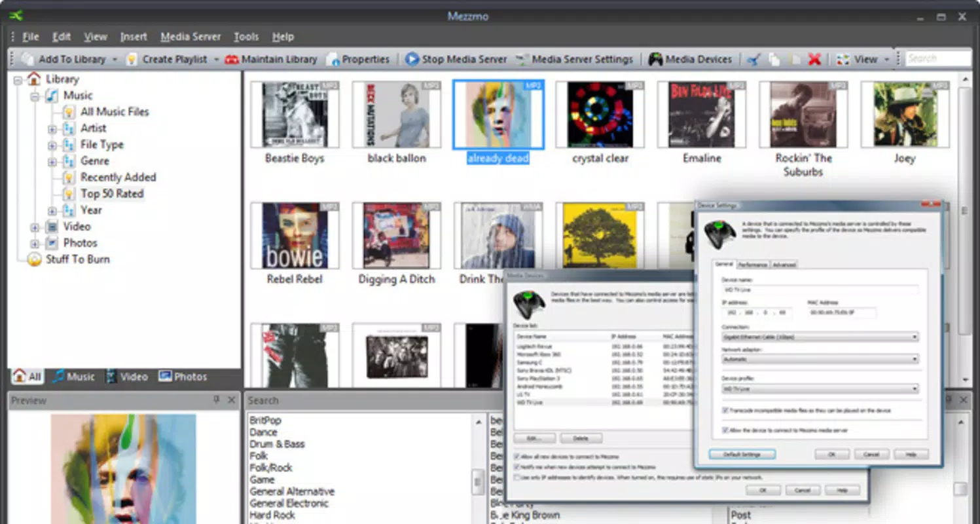Switch to the All tab under library tree
980x524 pixels.
pos(27,377)
